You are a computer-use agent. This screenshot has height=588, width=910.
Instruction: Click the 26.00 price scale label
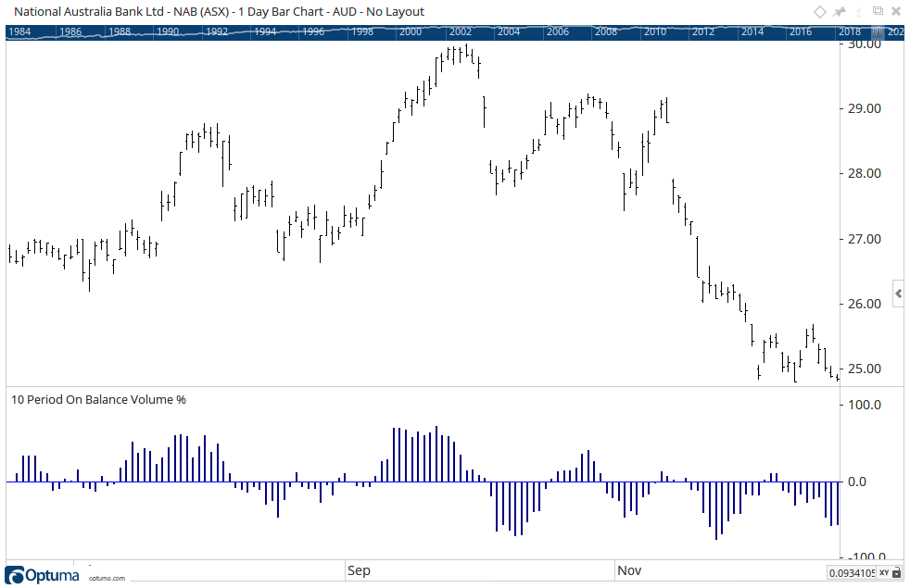pos(865,304)
